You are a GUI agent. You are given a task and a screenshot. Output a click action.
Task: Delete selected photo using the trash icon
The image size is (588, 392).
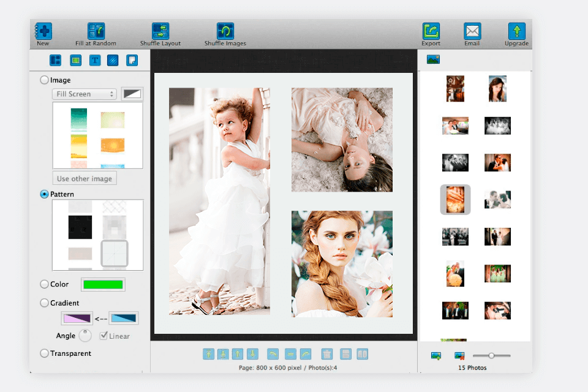point(327,354)
